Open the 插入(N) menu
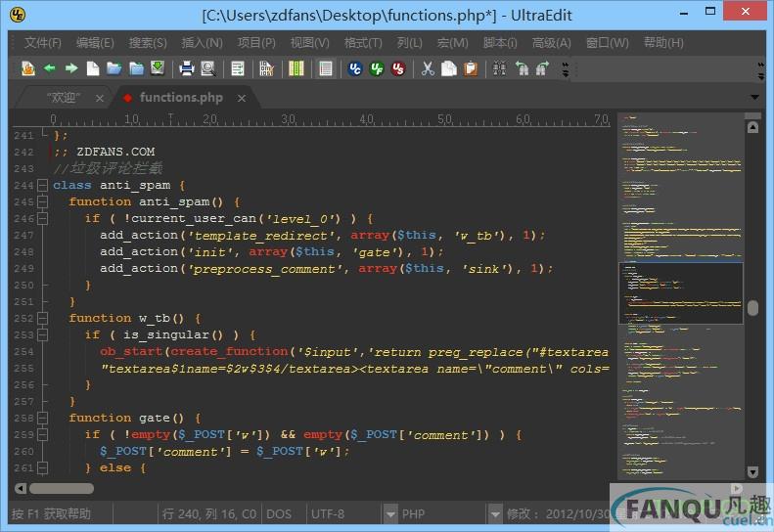 tap(202, 43)
